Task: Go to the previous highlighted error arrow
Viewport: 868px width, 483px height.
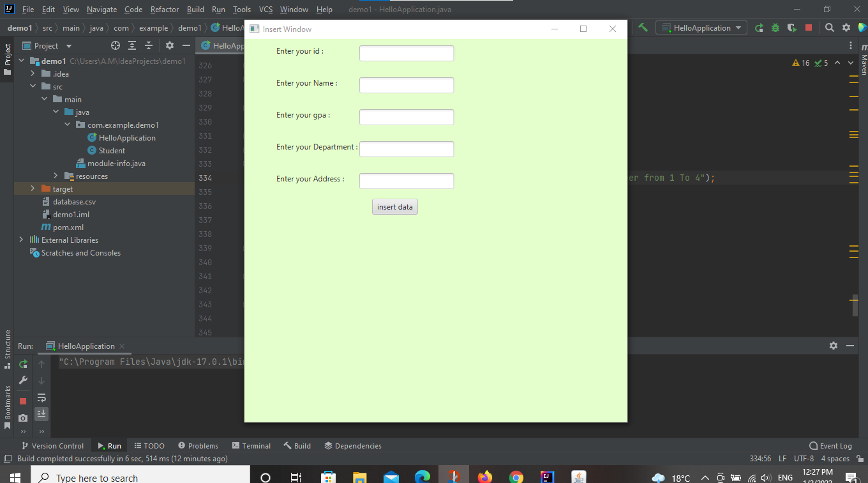Action: [837, 63]
